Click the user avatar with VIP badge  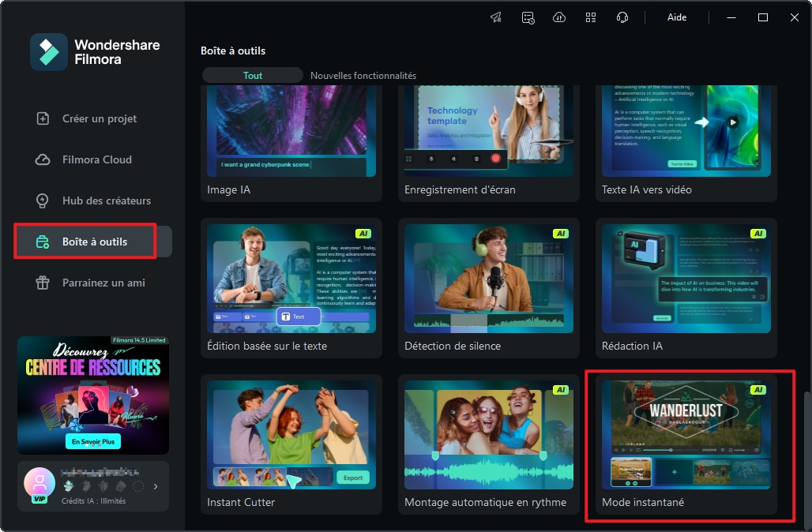tap(39, 485)
